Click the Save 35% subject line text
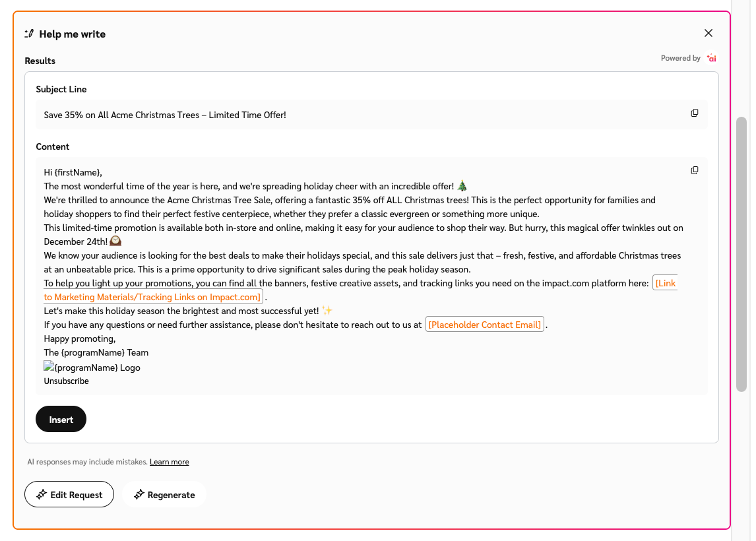756x541 pixels. coord(165,115)
